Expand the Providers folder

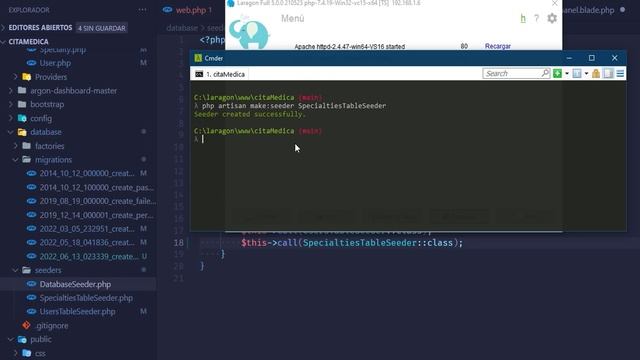pyautogui.click(x=51, y=77)
